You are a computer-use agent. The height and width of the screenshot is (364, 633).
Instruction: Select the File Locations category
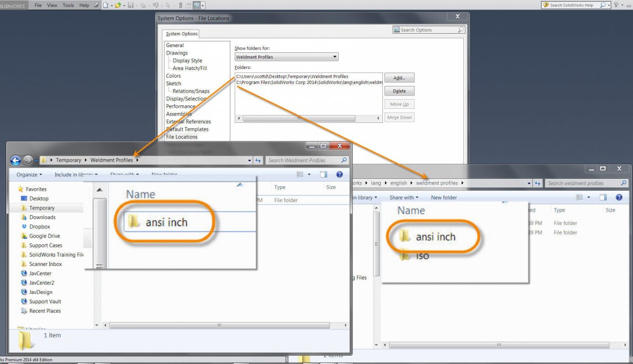tap(182, 137)
